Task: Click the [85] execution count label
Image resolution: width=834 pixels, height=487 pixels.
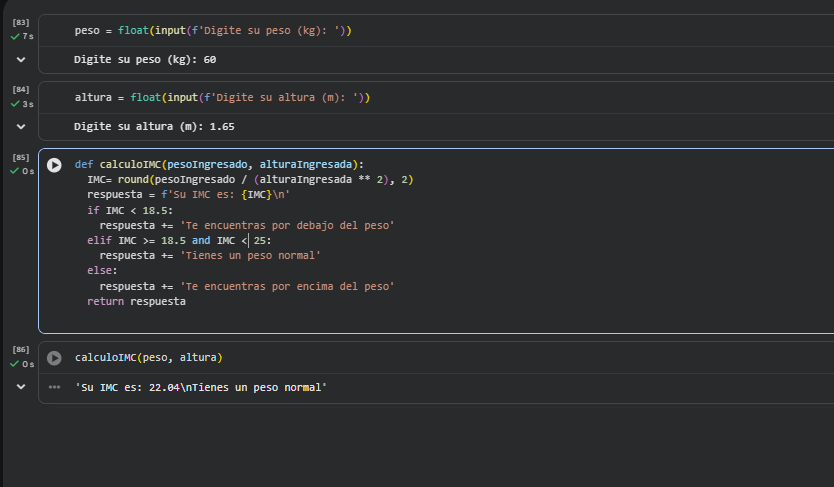Action: pyautogui.click(x=21, y=157)
